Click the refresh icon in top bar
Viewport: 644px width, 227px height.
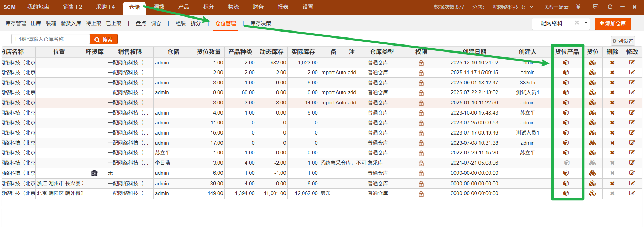(x=610, y=7)
